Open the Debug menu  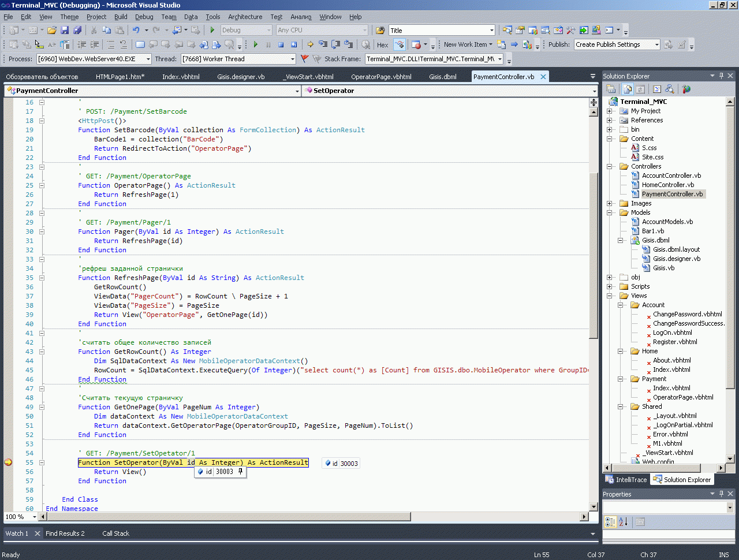(x=144, y=17)
